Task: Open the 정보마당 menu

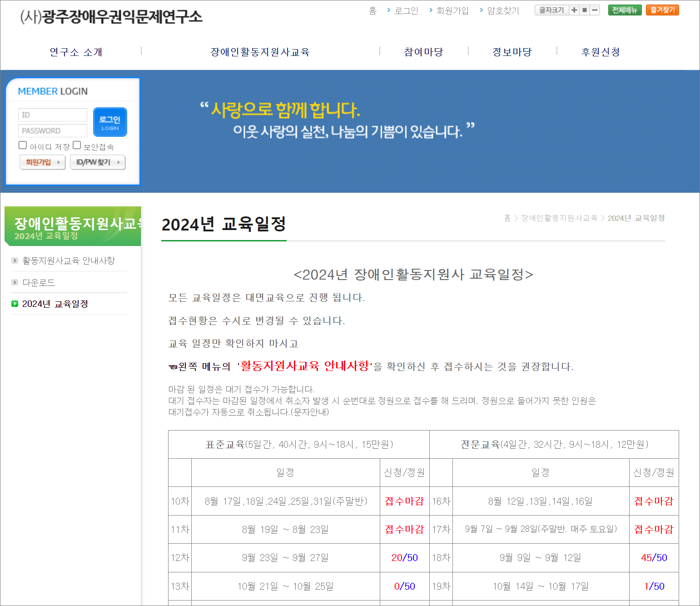Action: 511,52
